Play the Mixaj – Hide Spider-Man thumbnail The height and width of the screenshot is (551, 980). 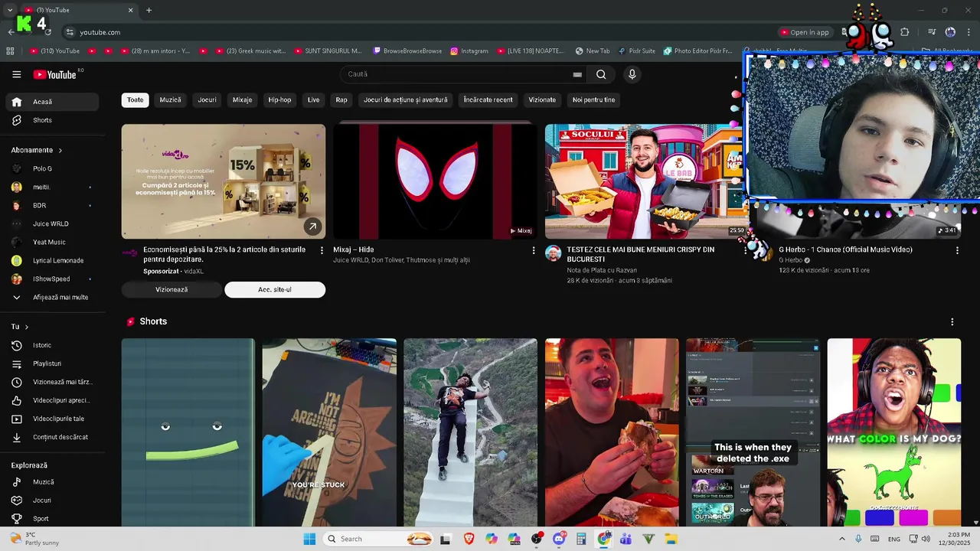(435, 181)
